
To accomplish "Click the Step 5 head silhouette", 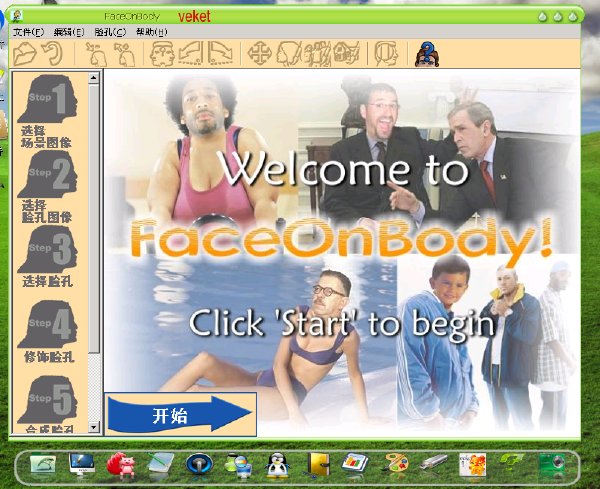I will tap(48, 399).
